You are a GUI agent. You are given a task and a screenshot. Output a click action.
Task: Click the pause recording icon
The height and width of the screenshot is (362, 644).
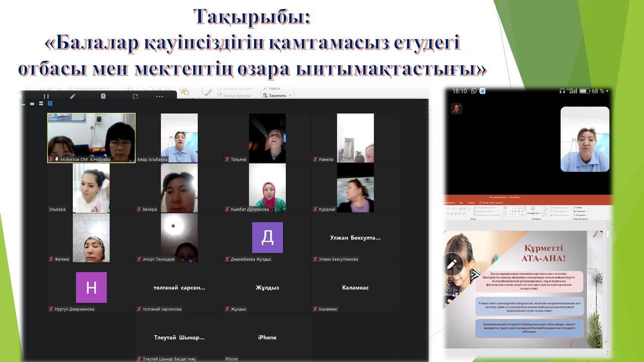point(46,96)
